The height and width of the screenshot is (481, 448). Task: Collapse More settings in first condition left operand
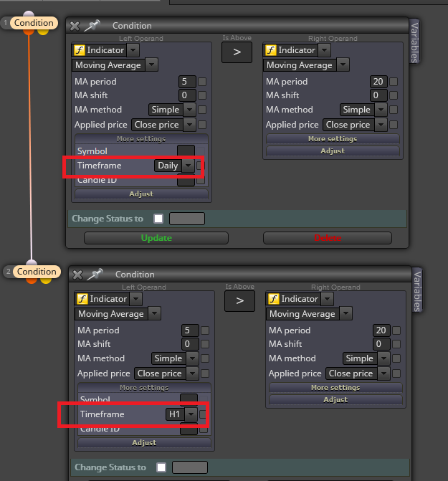tap(141, 139)
